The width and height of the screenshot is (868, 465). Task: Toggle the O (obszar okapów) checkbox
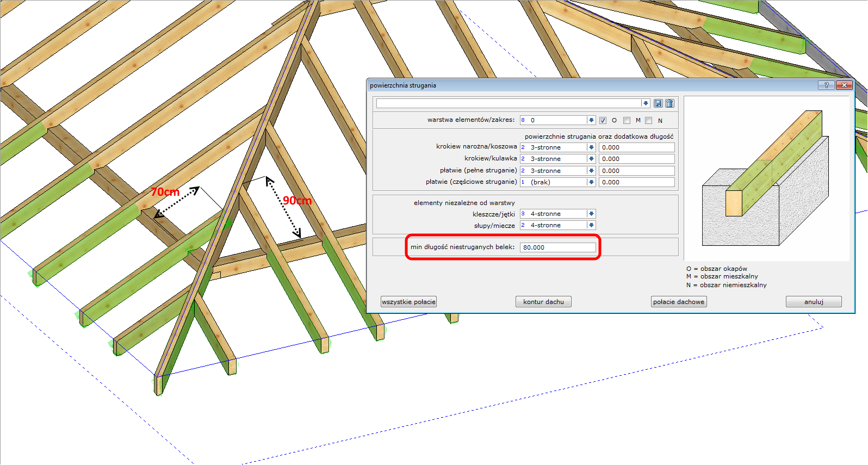pyautogui.click(x=603, y=121)
